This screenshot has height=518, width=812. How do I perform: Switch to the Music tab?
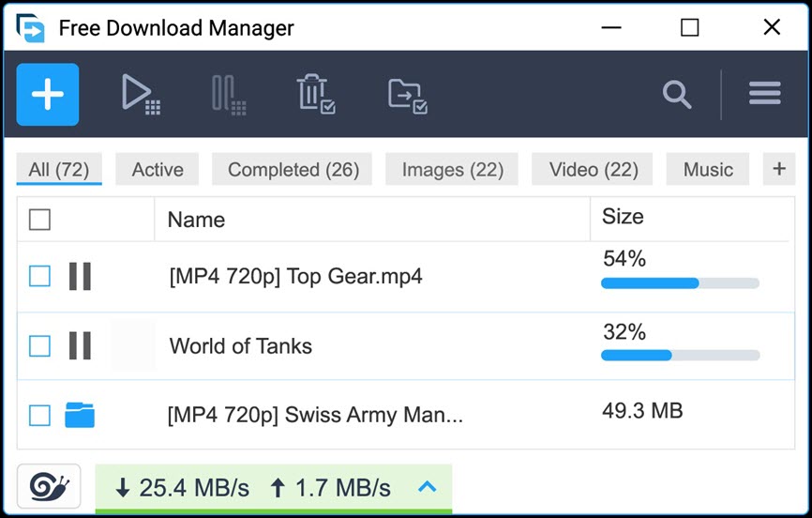click(708, 169)
